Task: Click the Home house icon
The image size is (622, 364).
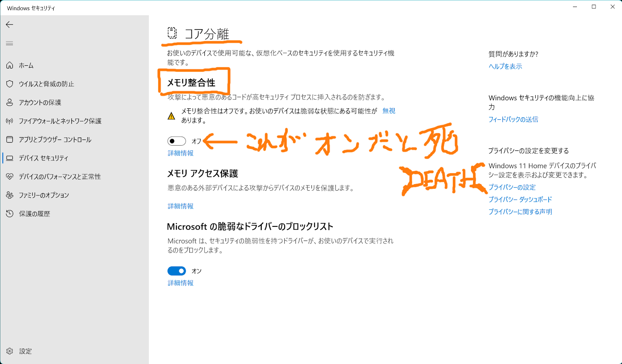Action: (10, 65)
